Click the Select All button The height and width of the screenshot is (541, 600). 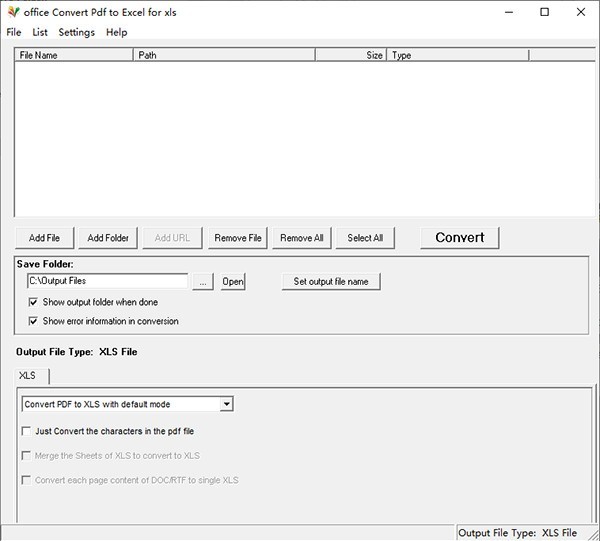click(x=365, y=238)
